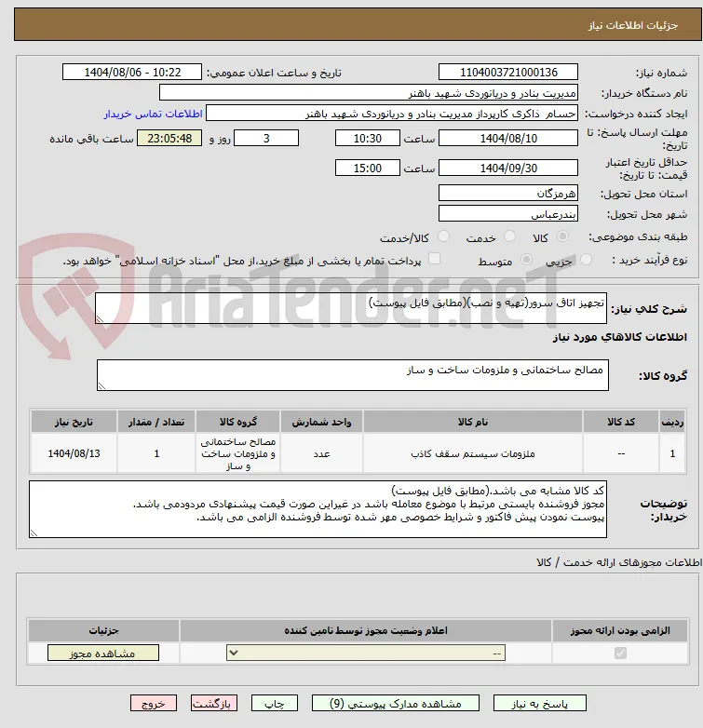Toggle the الزامی بودن ارائه مجوز checkbox
Screen dimensions: 703x728
(620, 654)
